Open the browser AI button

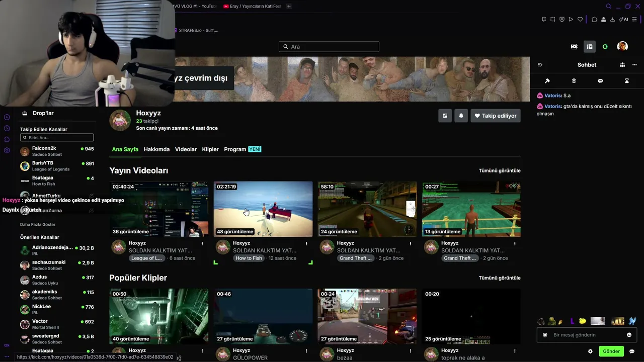[624, 20]
